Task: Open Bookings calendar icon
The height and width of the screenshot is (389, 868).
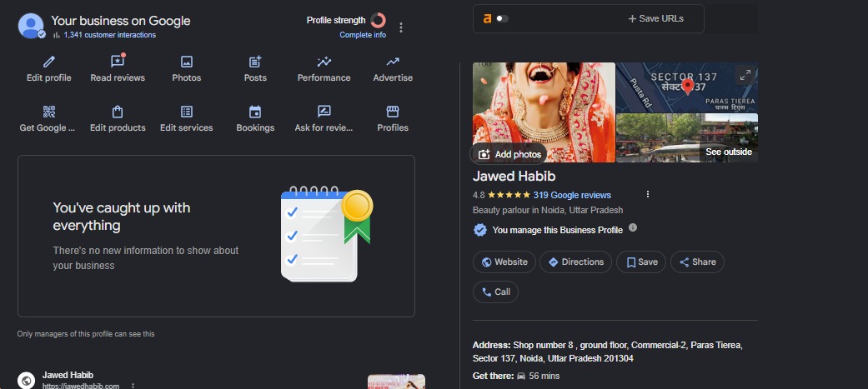Action: [x=255, y=112]
